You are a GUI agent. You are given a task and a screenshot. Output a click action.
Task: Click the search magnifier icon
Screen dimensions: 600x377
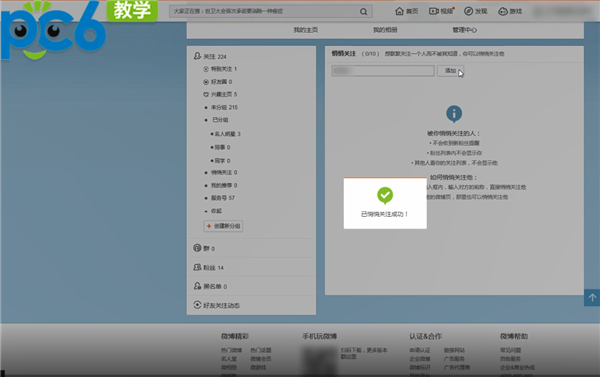364,12
